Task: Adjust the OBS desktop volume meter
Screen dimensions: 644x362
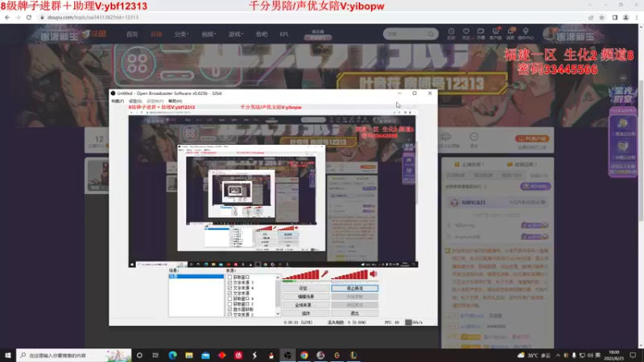Action: coord(349,274)
